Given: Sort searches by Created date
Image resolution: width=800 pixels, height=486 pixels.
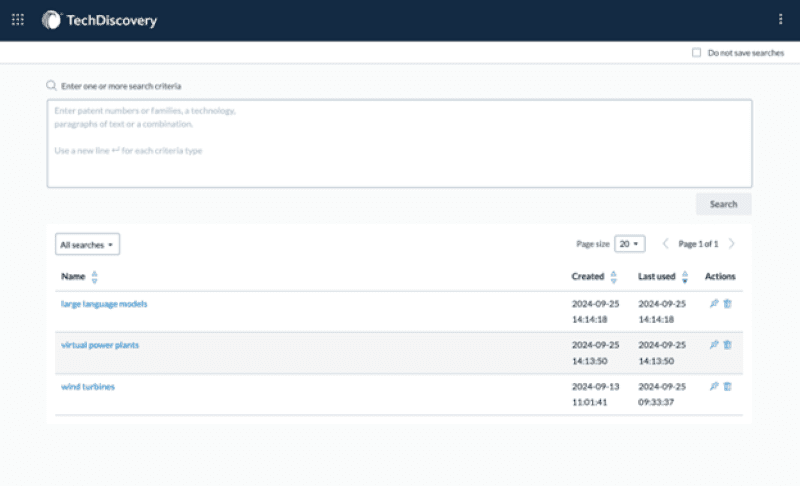Looking at the screenshot, I should click(x=613, y=277).
